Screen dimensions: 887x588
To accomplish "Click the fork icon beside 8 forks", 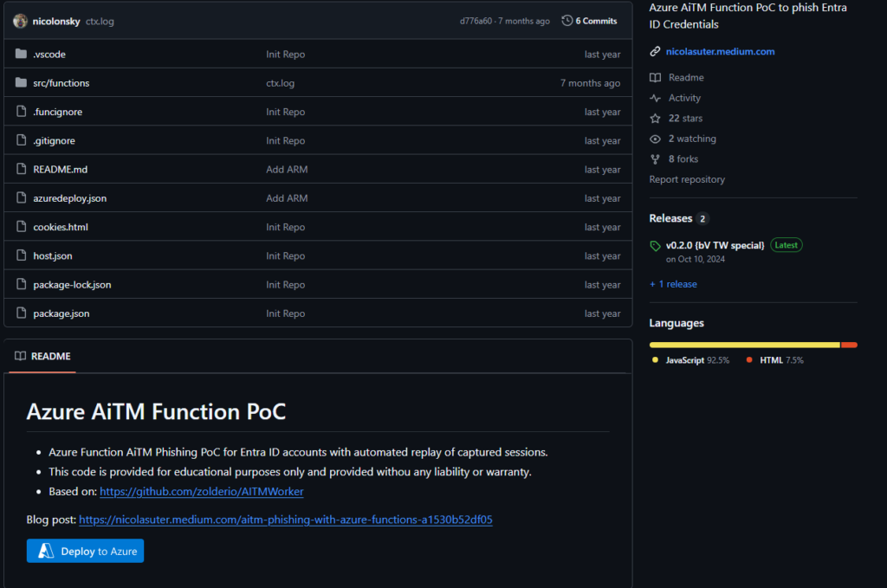I will click(655, 158).
